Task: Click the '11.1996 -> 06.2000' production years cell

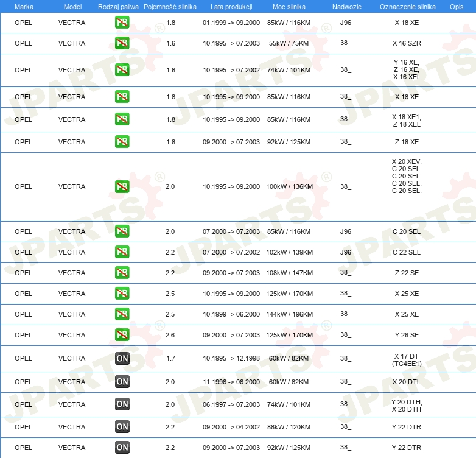Action: (x=231, y=382)
